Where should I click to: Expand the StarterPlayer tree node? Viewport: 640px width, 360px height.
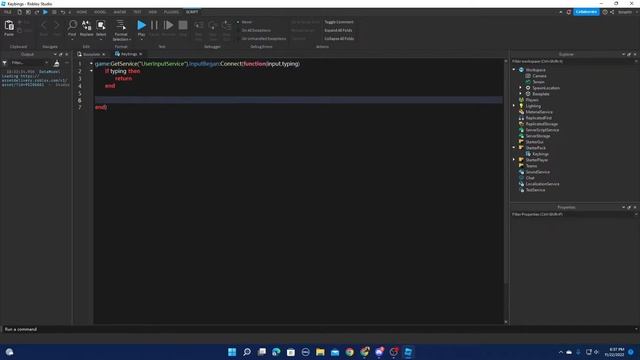pyautogui.click(x=514, y=160)
